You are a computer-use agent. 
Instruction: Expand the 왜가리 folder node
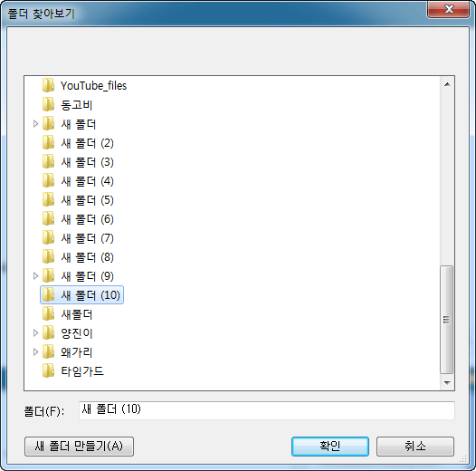[x=35, y=351]
